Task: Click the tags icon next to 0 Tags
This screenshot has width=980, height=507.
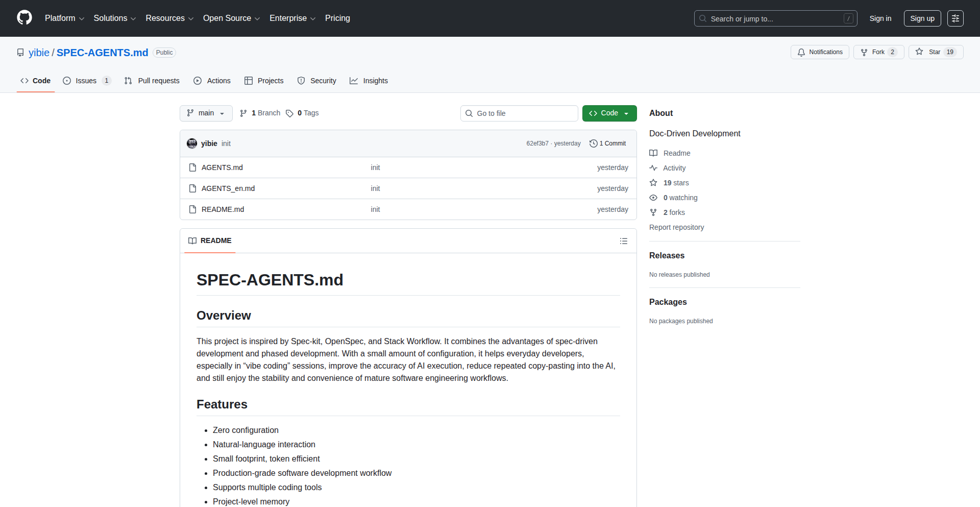Action: coord(289,113)
